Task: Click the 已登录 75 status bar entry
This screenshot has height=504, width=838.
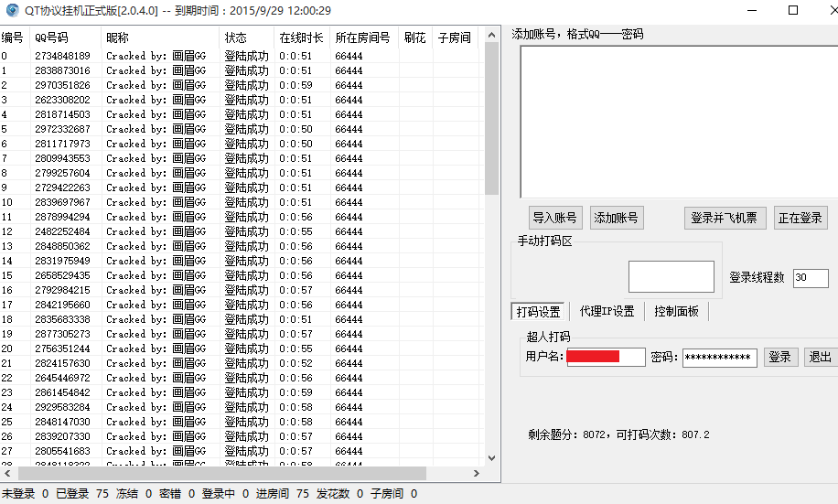Action: point(82,494)
